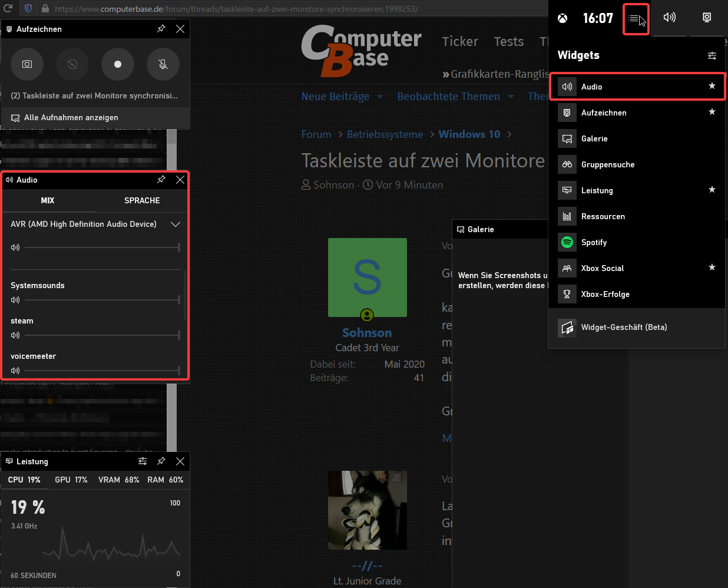728x588 pixels.
Task: Select the RAM 60% performance tab
Action: [166, 480]
